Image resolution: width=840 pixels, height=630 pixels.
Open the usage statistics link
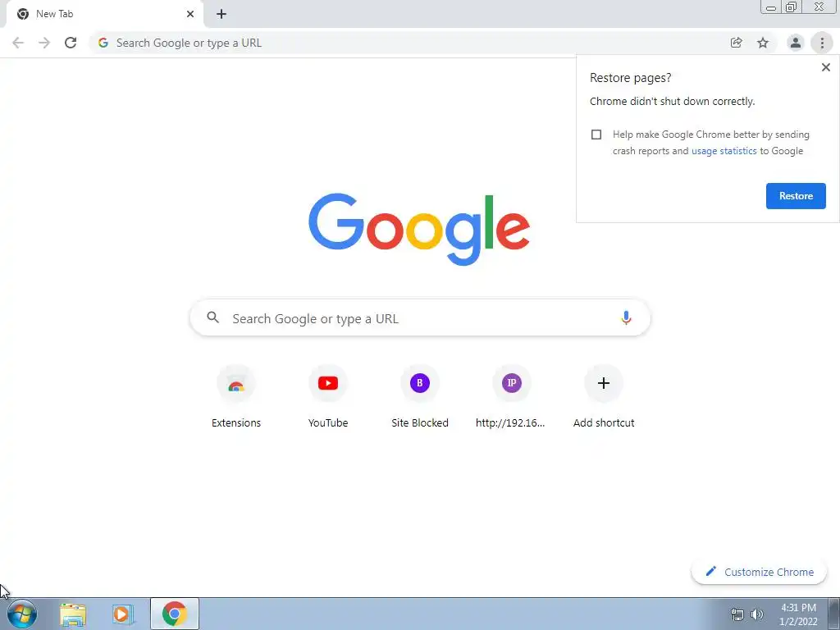coord(724,151)
